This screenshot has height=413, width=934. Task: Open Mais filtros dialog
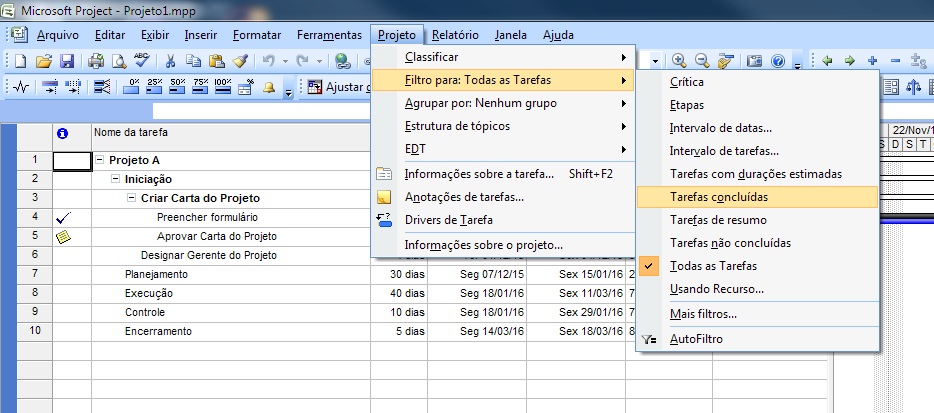point(758,313)
